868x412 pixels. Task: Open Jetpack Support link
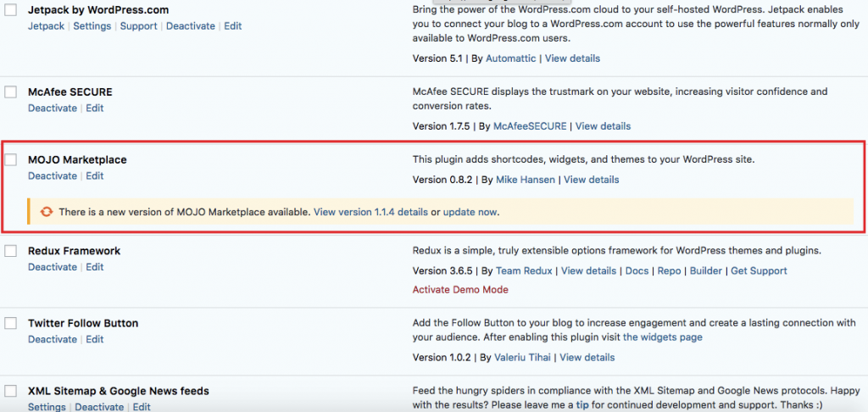[x=138, y=26]
